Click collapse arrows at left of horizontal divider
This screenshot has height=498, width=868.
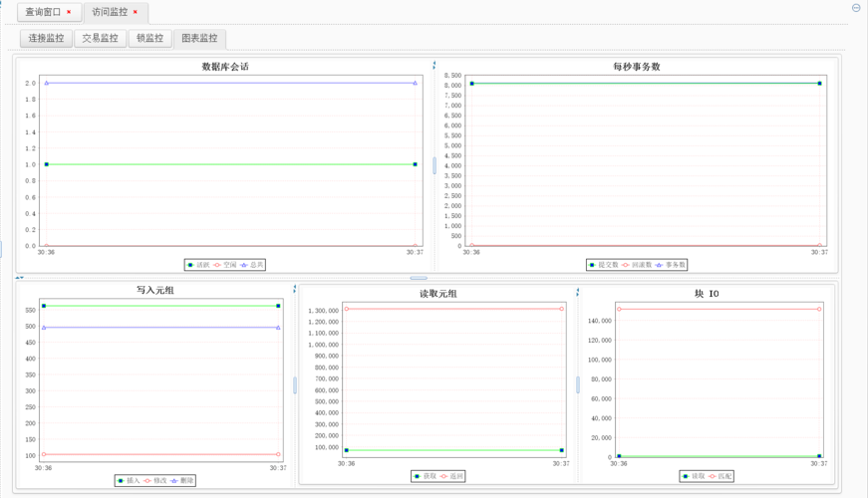tap(19, 278)
